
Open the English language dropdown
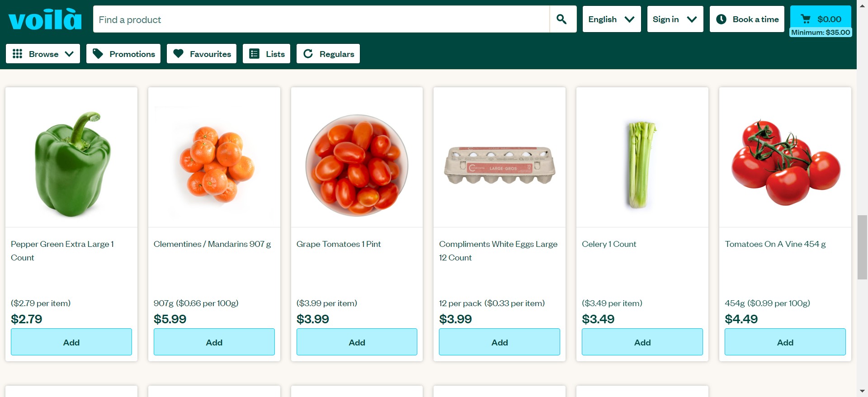click(611, 19)
